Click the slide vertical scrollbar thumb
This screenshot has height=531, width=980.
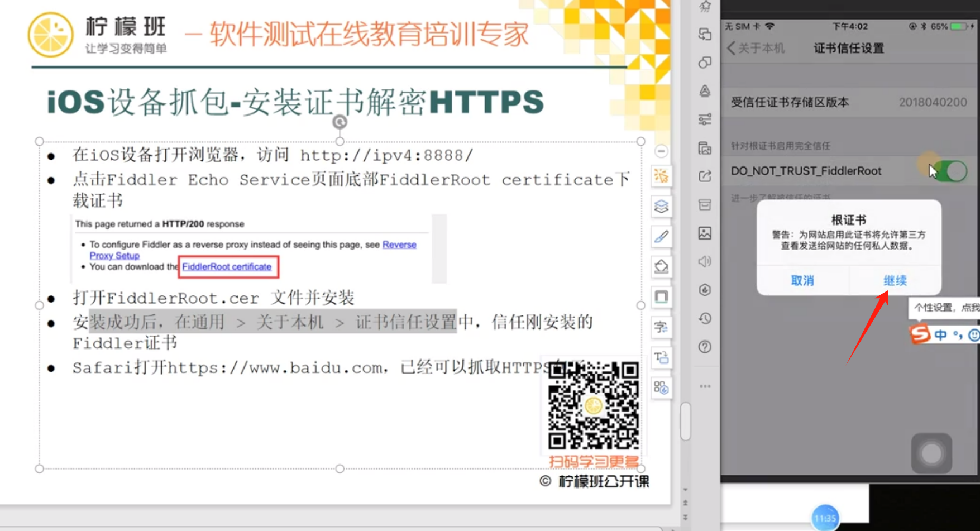coord(686,422)
